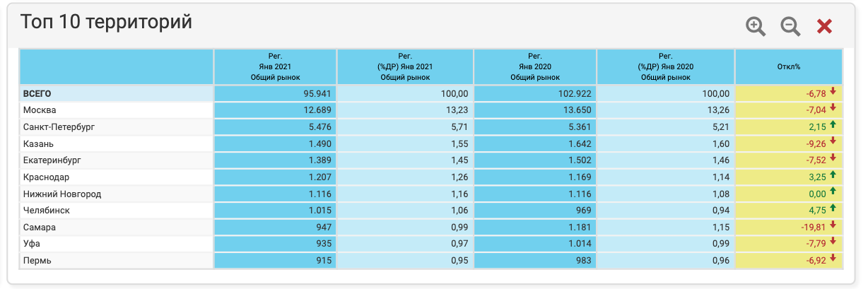The height and width of the screenshot is (289, 868).
Task: Select the Казань territory row
Action: (39, 143)
